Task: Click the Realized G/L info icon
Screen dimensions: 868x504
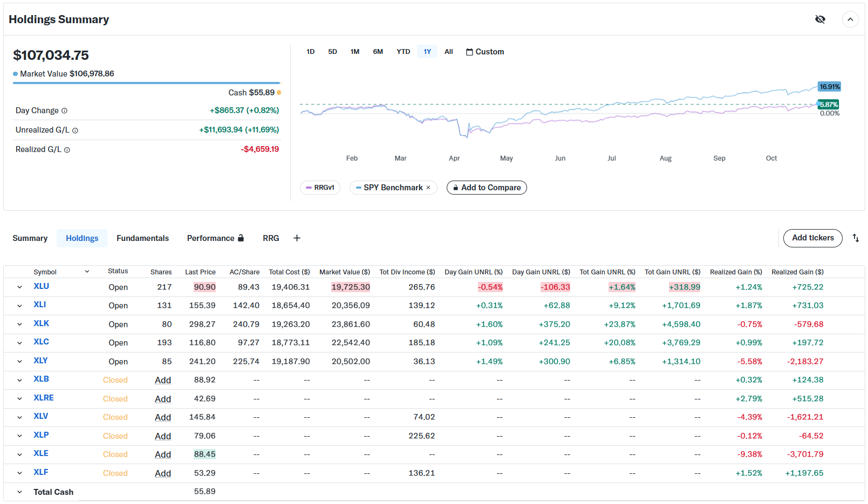Action: click(67, 150)
